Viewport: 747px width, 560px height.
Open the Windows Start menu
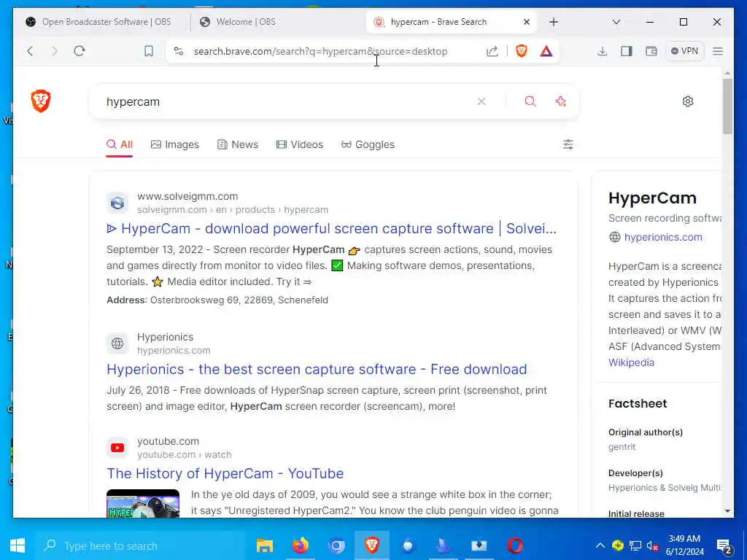tap(18, 545)
